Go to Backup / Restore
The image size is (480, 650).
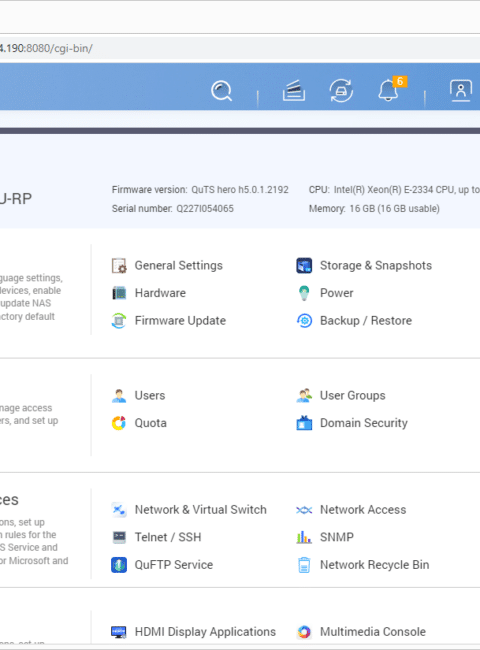pos(366,321)
